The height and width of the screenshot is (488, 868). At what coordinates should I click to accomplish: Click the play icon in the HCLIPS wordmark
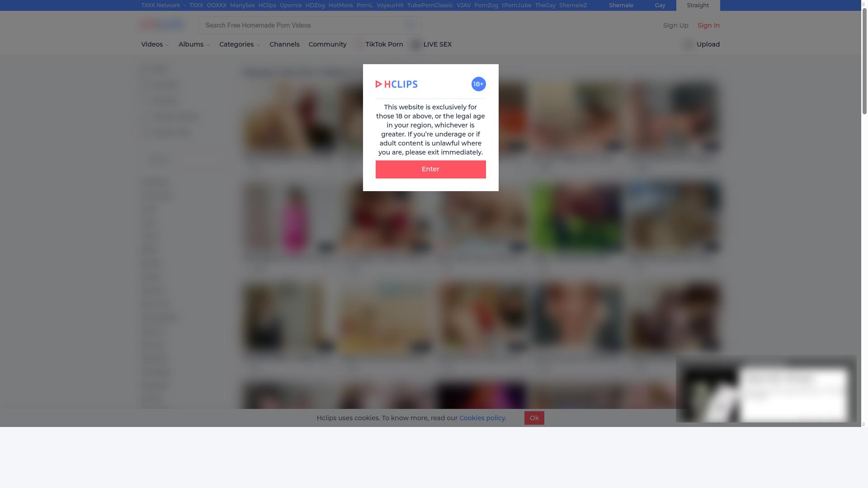click(x=379, y=84)
